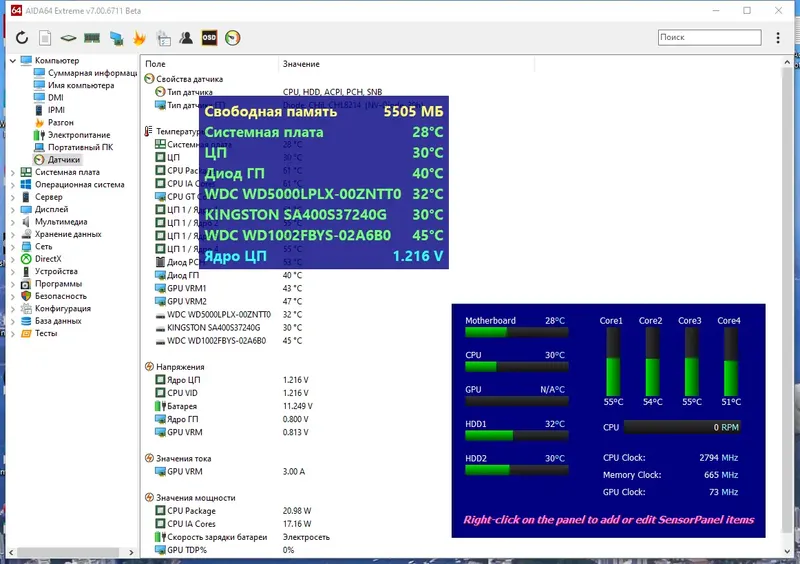
Task: Select the CPU VID voltage row
Action: pos(232,393)
